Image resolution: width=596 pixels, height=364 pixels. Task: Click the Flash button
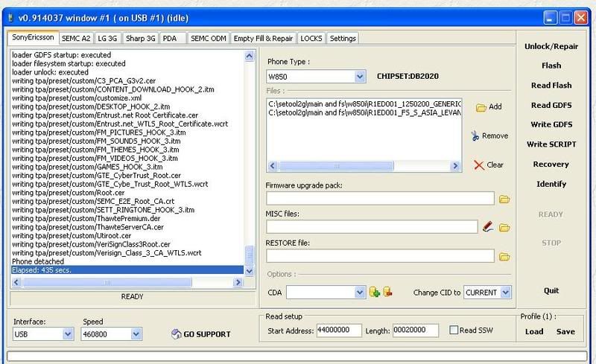(551, 66)
